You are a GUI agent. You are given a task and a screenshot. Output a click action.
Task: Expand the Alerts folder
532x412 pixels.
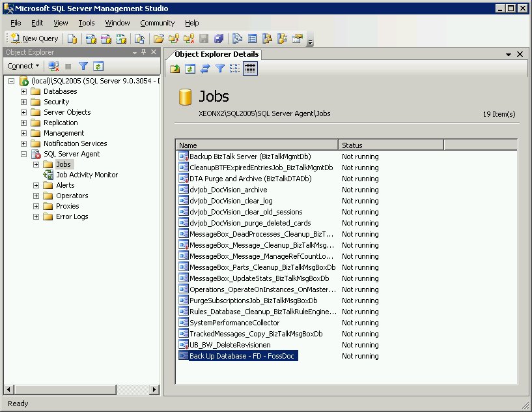(x=36, y=185)
